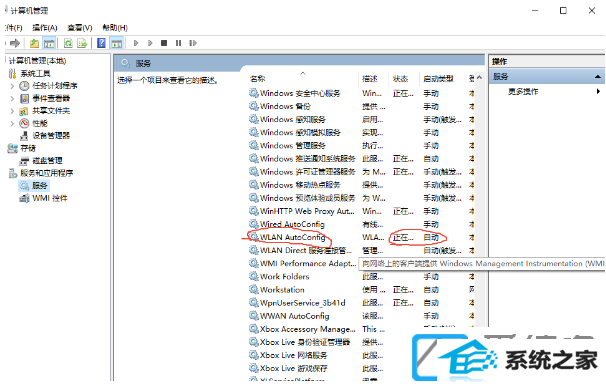Open the 操作(A) menu
The image size is (606, 387).
pos(45,27)
